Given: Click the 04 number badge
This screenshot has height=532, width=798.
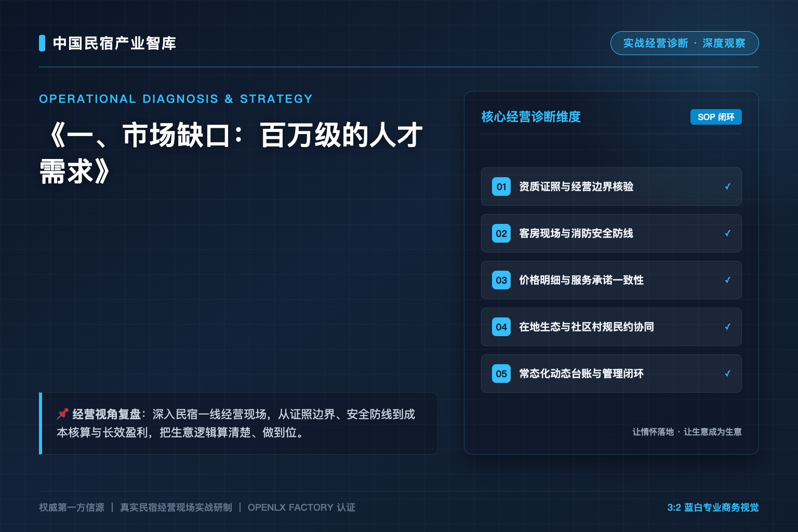Looking at the screenshot, I should [x=501, y=327].
